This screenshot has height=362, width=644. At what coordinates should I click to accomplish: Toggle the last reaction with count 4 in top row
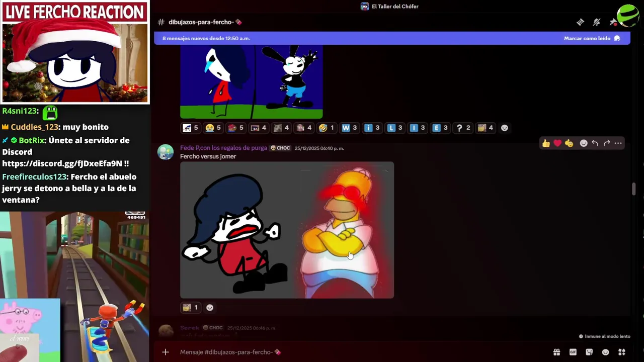(x=486, y=128)
